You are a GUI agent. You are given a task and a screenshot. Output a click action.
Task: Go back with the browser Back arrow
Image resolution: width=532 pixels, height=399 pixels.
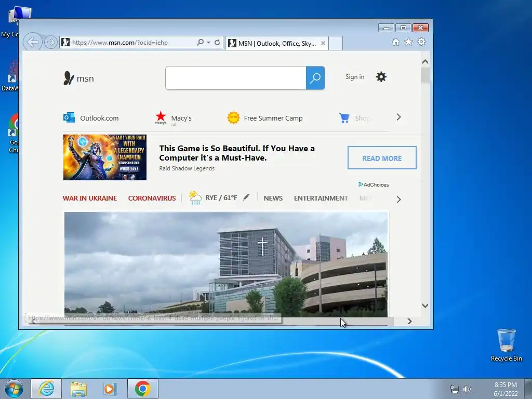(x=33, y=43)
